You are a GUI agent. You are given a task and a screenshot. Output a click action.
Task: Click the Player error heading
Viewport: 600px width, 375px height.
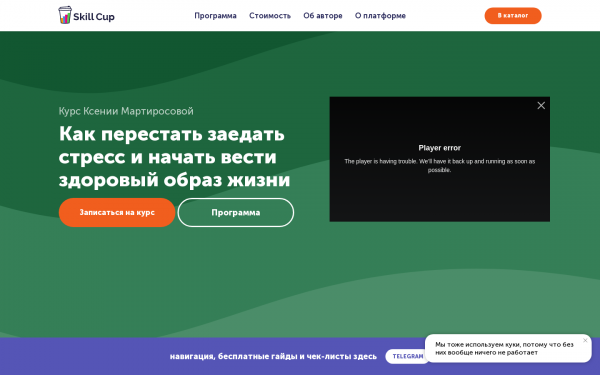click(x=439, y=148)
